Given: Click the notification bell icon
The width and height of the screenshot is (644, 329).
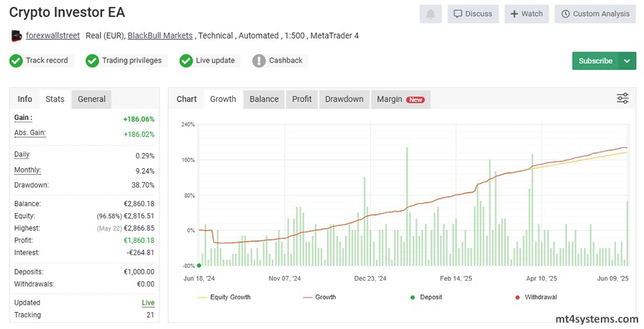Looking at the screenshot, I should pos(430,14).
